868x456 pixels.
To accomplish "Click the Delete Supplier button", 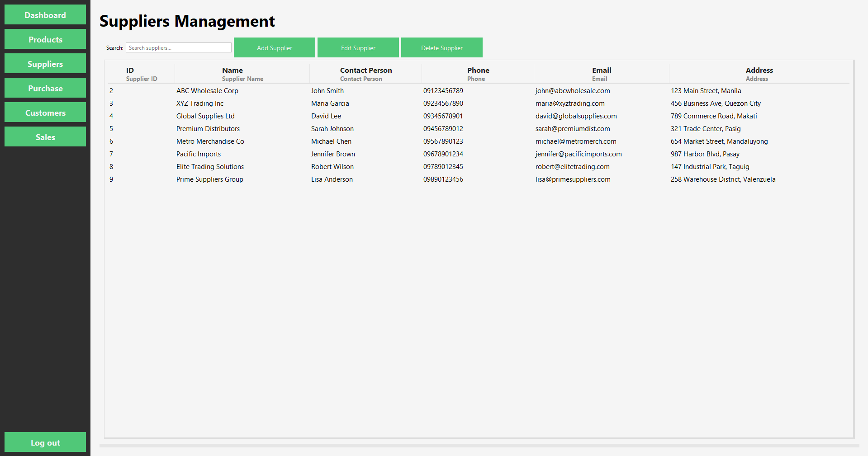I will (x=441, y=47).
